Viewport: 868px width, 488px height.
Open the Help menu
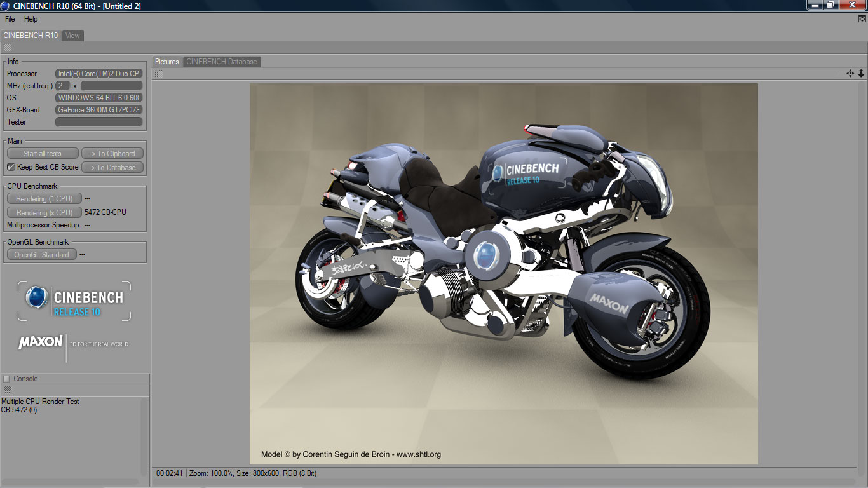(x=31, y=19)
